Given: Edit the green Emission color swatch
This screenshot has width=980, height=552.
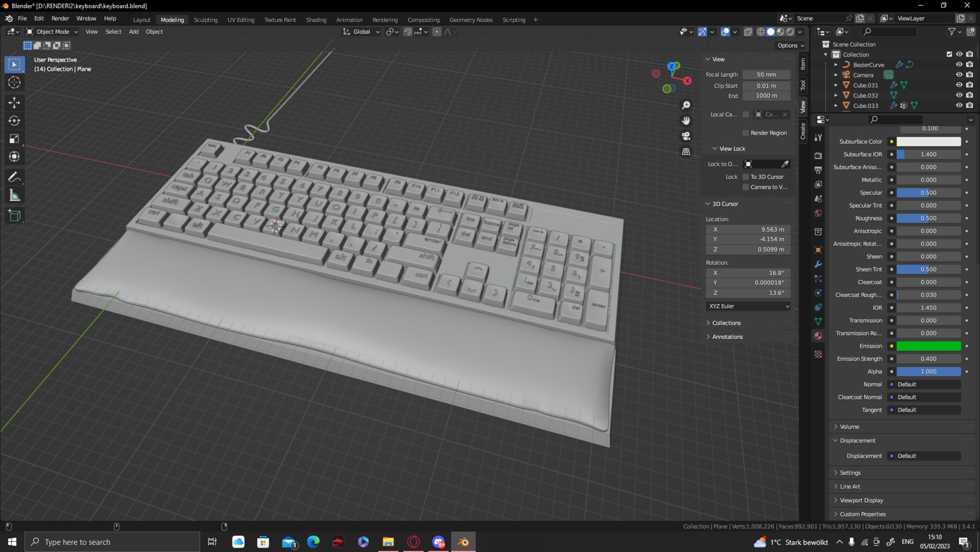Looking at the screenshot, I should [x=928, y=346].
